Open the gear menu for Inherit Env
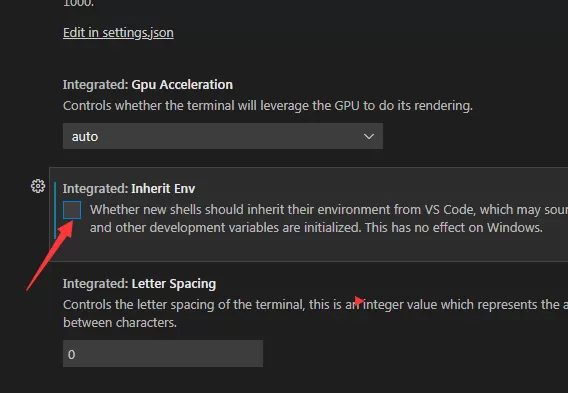Image resolution: width=568 pixels, height=393 pixels. tap(38, 186)
